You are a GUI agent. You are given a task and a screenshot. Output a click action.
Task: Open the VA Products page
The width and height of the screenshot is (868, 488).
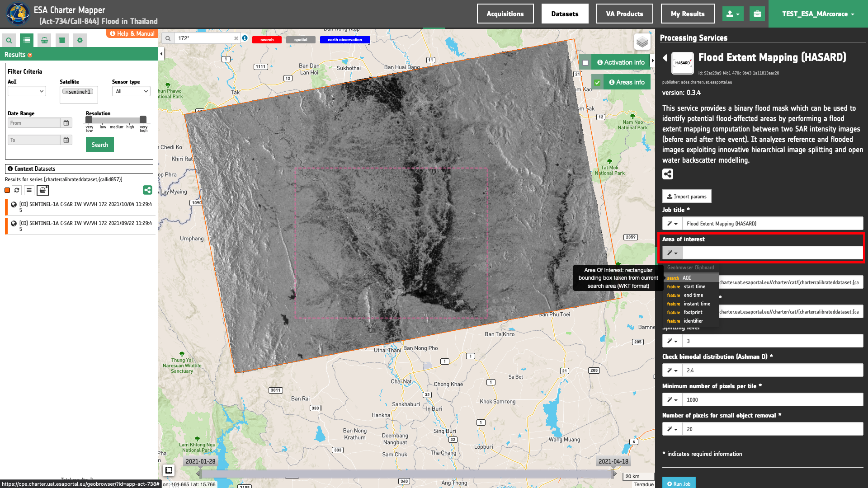click(624, 14)
